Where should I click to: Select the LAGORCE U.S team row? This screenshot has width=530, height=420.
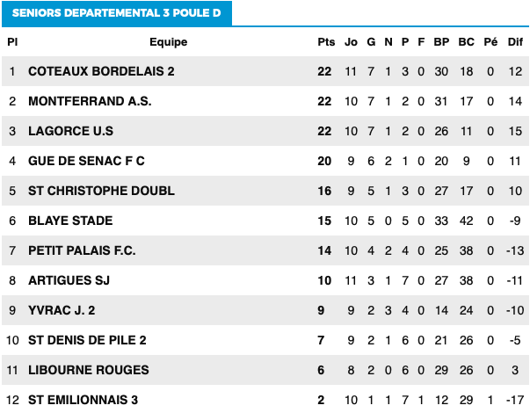[x=265, y=131]
